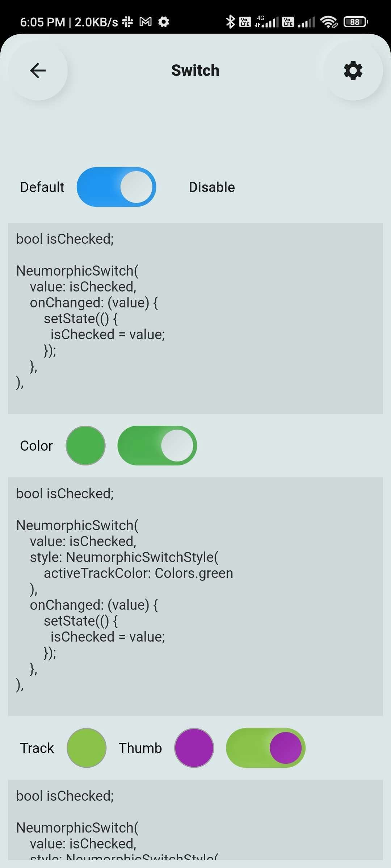
Task: Toggle the switch with purple thumb
Action: pyautogui.click(x=266, y=748)
